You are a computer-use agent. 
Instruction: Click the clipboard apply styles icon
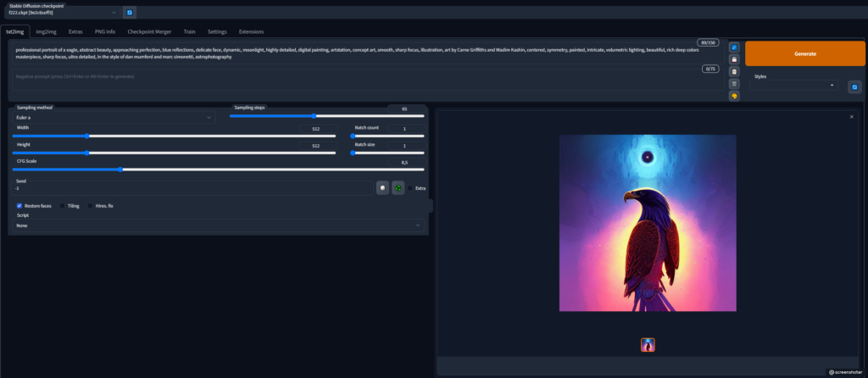734,71
